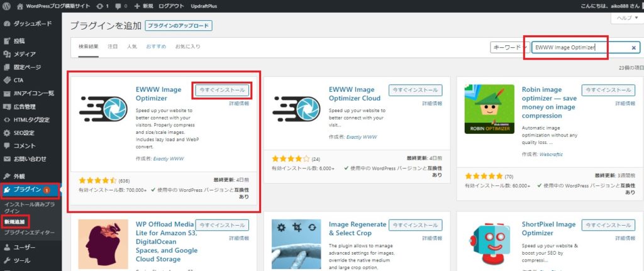The width and height of the screenshot is (644, 271).
Task: Switch to 注目 tab
Action: (113, 47)
